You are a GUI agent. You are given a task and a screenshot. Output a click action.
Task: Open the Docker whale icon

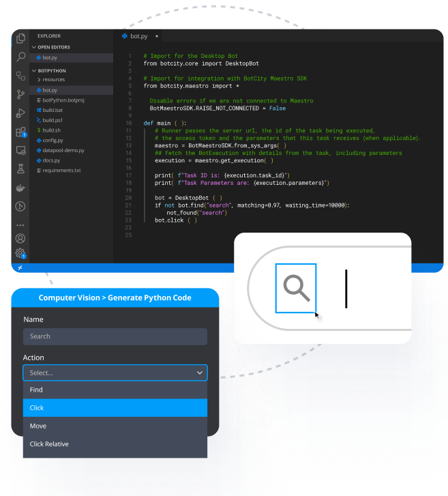pos(21,187)
